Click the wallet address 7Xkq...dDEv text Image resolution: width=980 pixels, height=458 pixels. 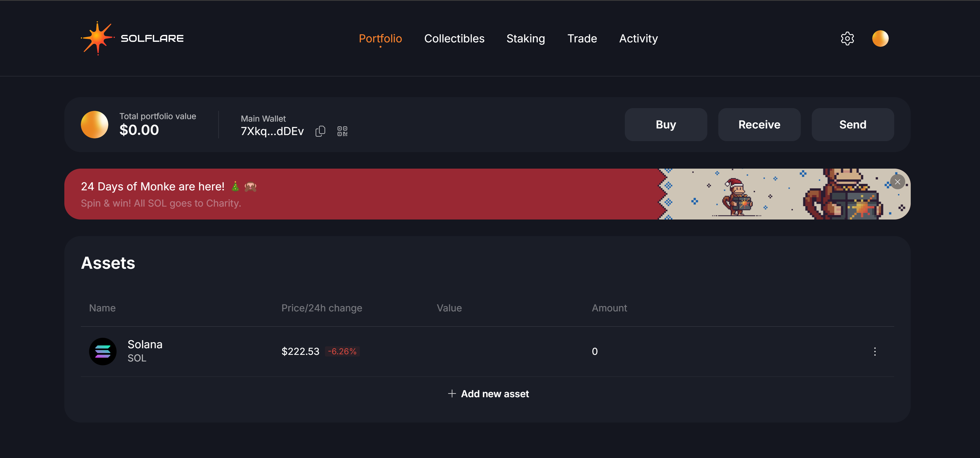[272, 131]
